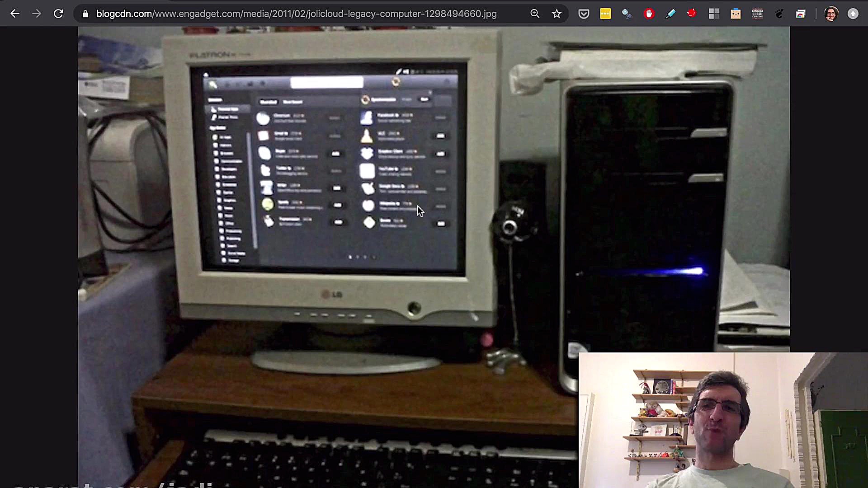Click the webcam video overlay thumbnail
The image size is (868, 488).
click(722, 420)
